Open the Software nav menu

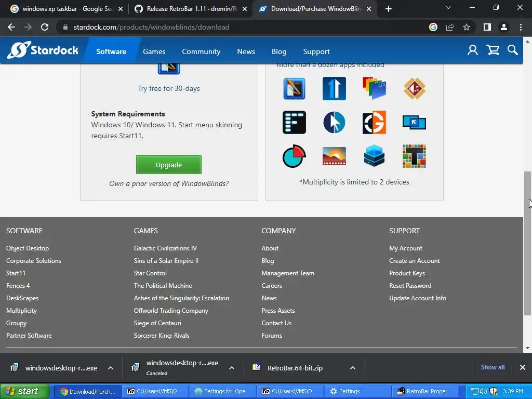tap(111, 51)
